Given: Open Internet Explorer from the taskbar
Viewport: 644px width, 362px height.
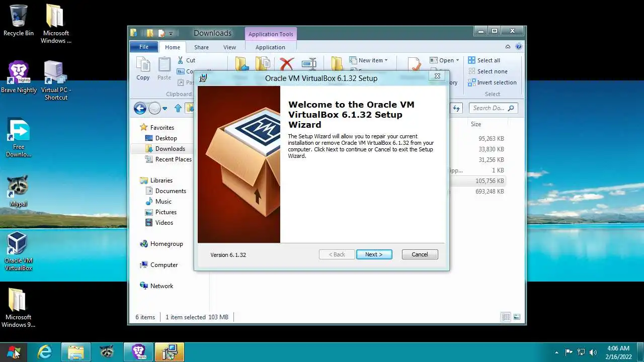Looking at the screenshot, I should (x=45, y=352).
